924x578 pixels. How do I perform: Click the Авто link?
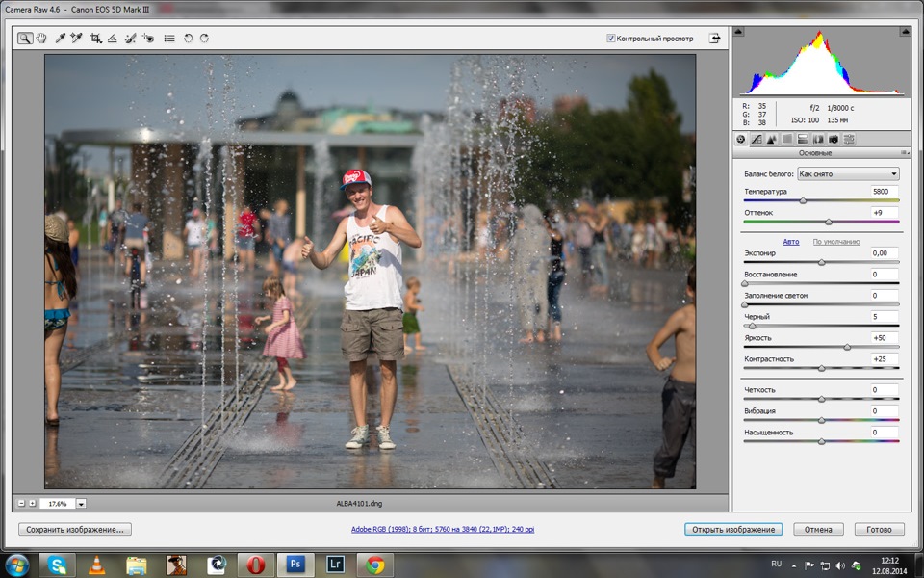pyautogui.click(x=791, y=242)
